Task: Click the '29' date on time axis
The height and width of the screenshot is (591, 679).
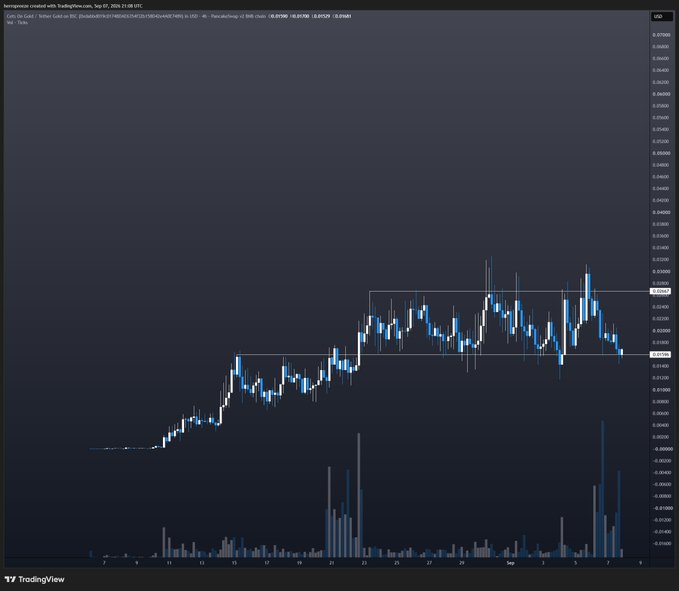Action: [x=462, y=563]
